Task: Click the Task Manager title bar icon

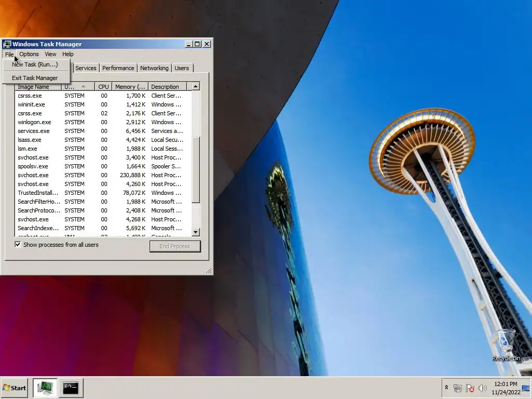Action: (x=7, y=44)
